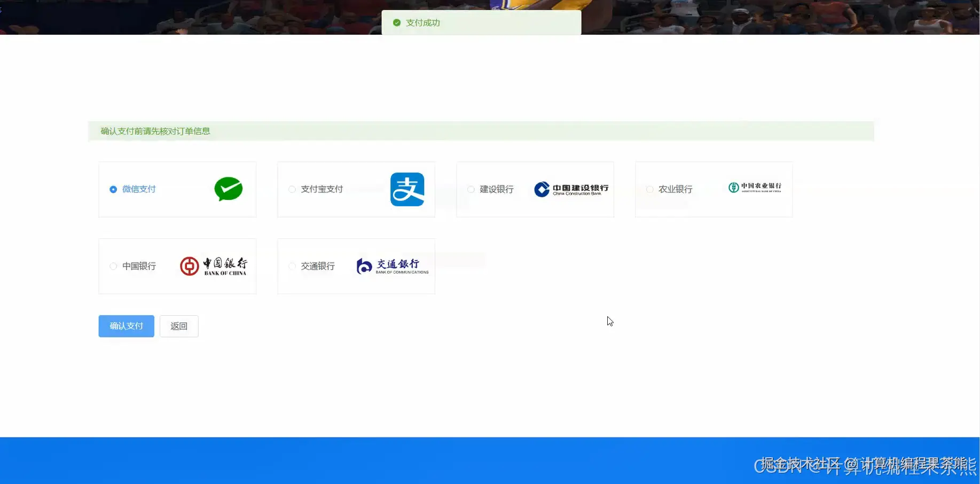Click the Bank of Communications logo
980x484 pixels.
tap(392, 266)
